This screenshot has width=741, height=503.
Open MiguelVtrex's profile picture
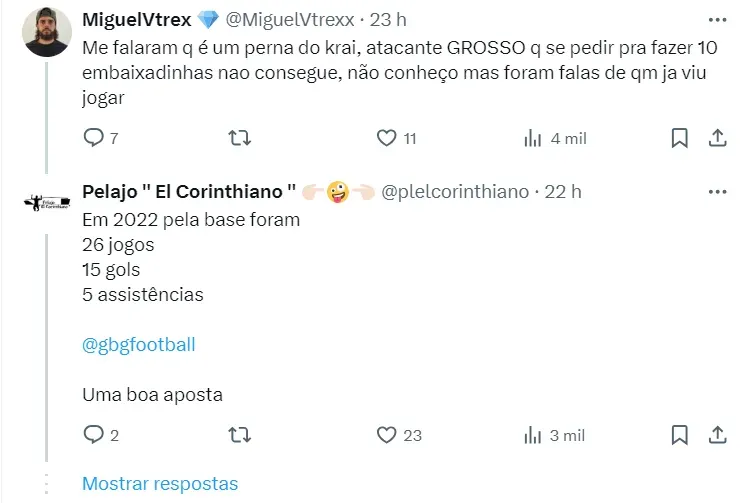(x=46, y=32)
